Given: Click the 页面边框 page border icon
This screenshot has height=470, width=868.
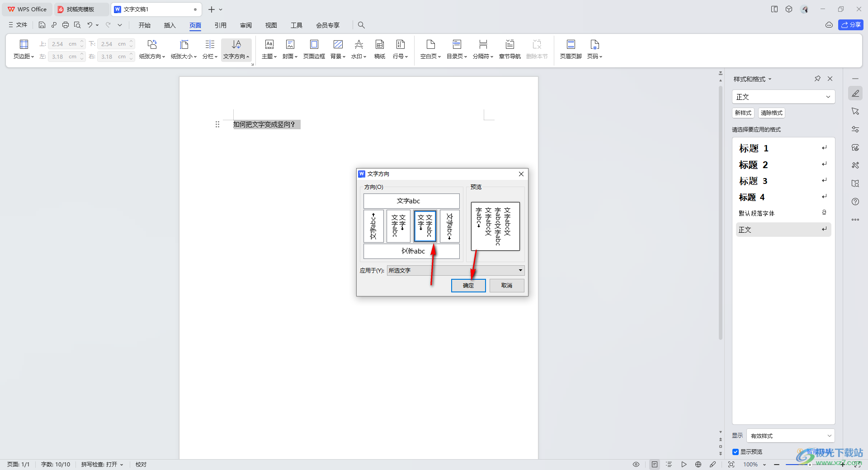Looking at the screenshot, I should point(314,44).
